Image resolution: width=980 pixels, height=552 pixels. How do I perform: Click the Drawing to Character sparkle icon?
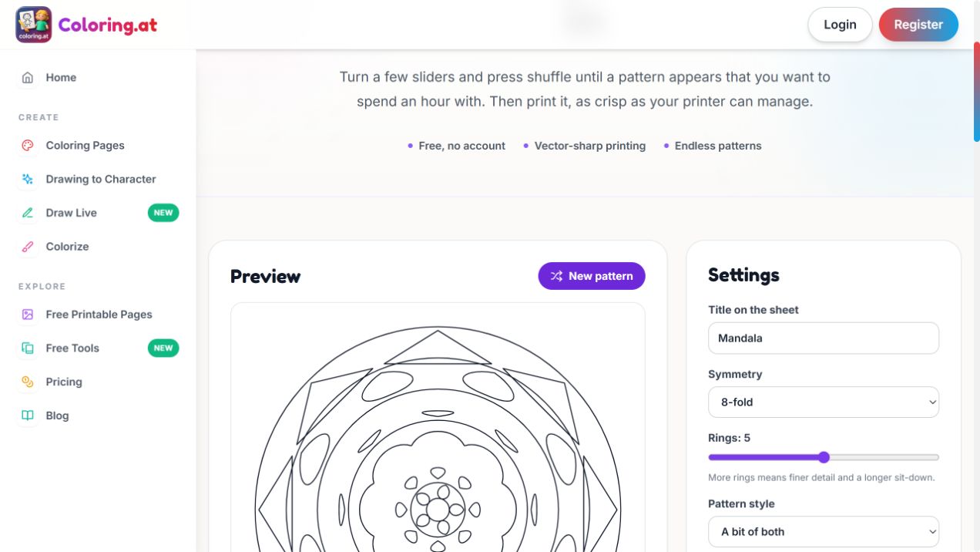point(28,180)
